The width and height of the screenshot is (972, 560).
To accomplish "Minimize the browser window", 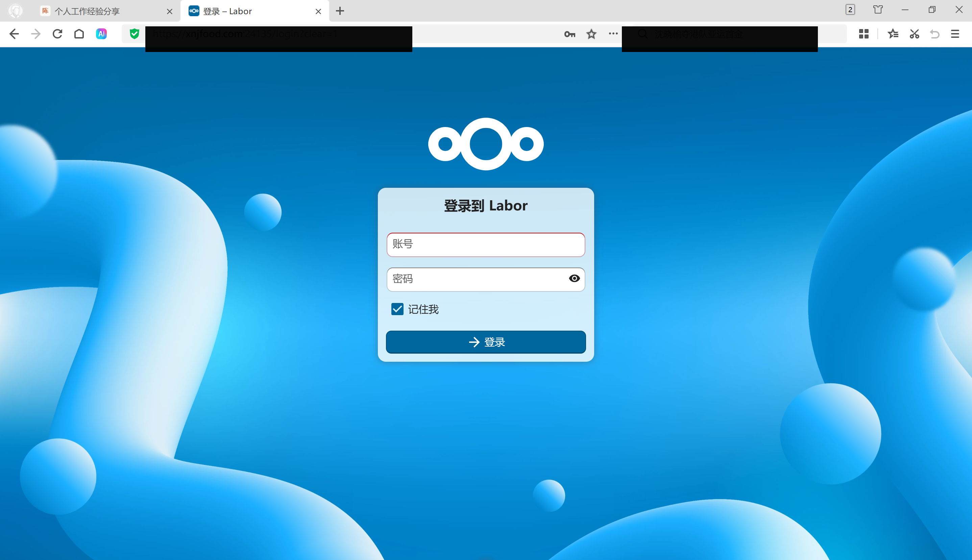I will pyautogui.click(x=905, y=10).
